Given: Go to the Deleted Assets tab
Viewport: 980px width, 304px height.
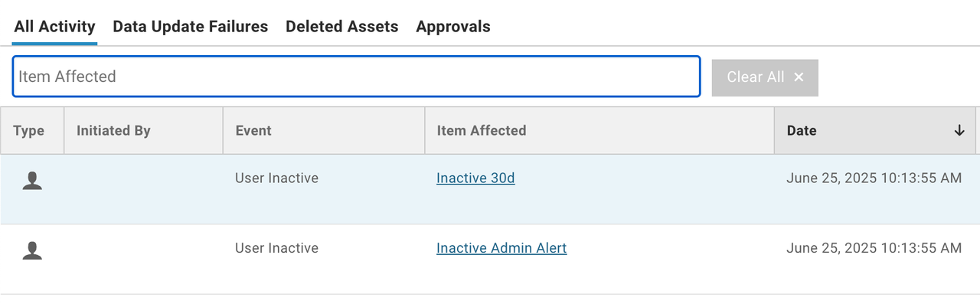Looking at the screenshot, I should coord(341,27).
